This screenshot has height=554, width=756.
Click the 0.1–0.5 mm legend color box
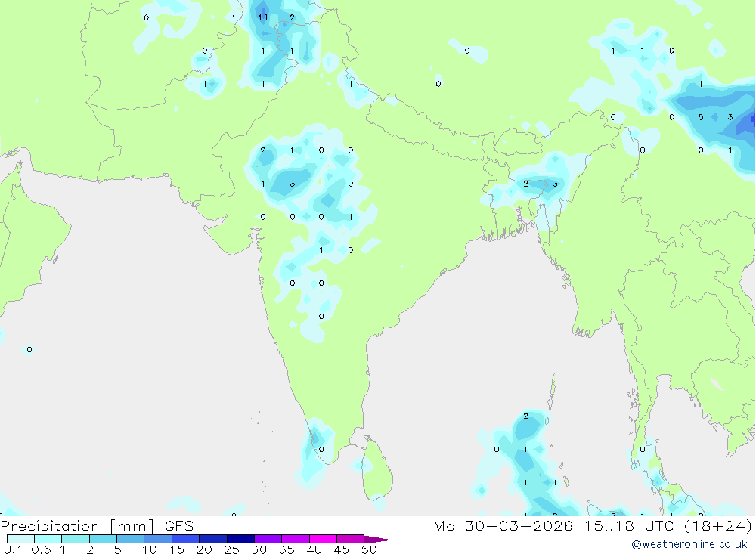coord(20,539)
